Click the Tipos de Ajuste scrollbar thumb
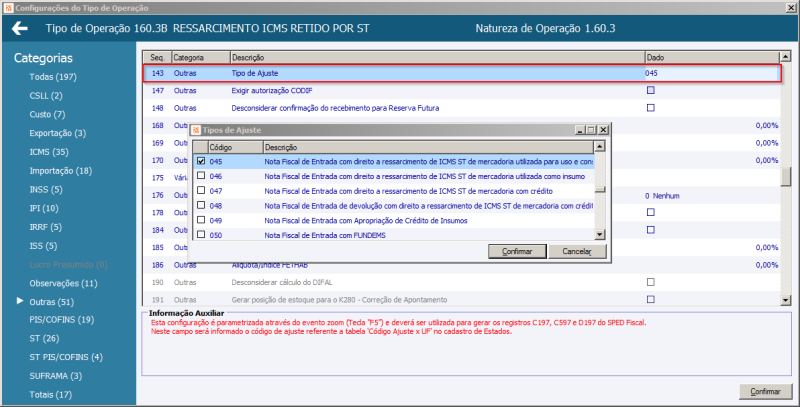This screenshot has width=800, height=407. 600,190
